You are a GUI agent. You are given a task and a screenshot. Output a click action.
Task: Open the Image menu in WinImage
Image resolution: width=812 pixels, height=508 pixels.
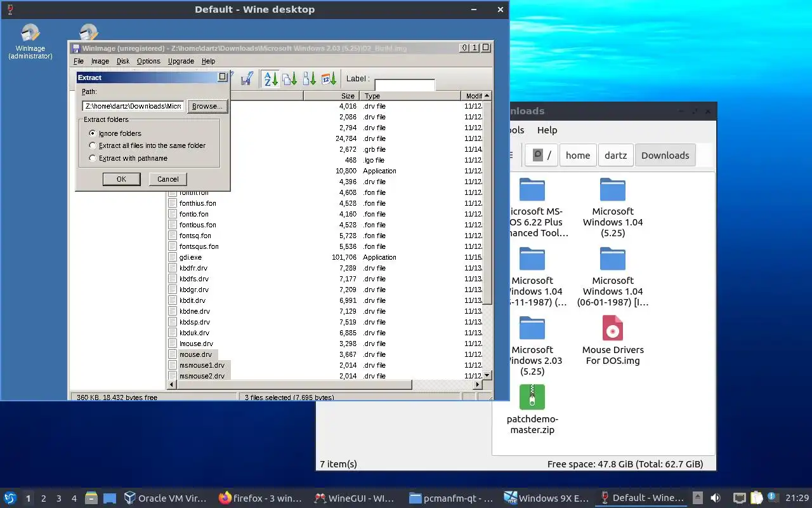click(x=100, y=61)
